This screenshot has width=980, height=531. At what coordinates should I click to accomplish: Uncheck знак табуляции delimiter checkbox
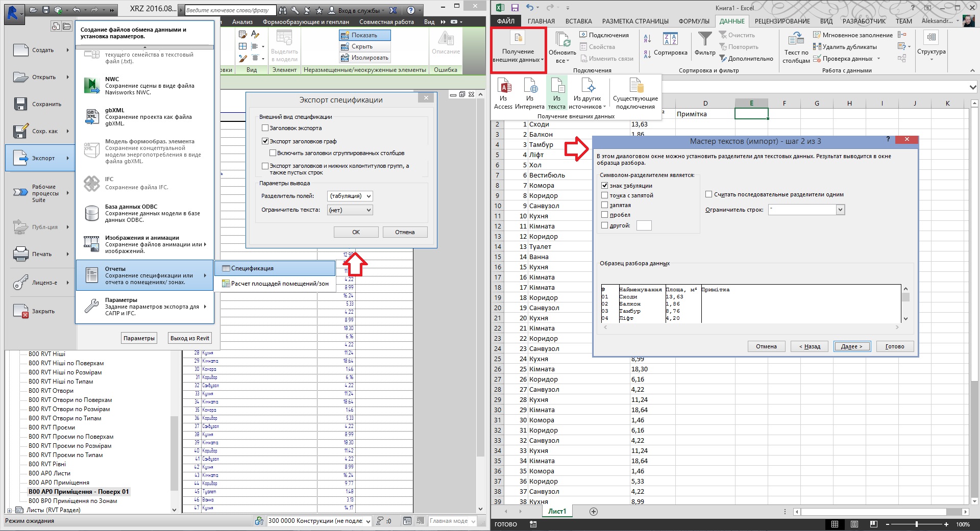605,186
